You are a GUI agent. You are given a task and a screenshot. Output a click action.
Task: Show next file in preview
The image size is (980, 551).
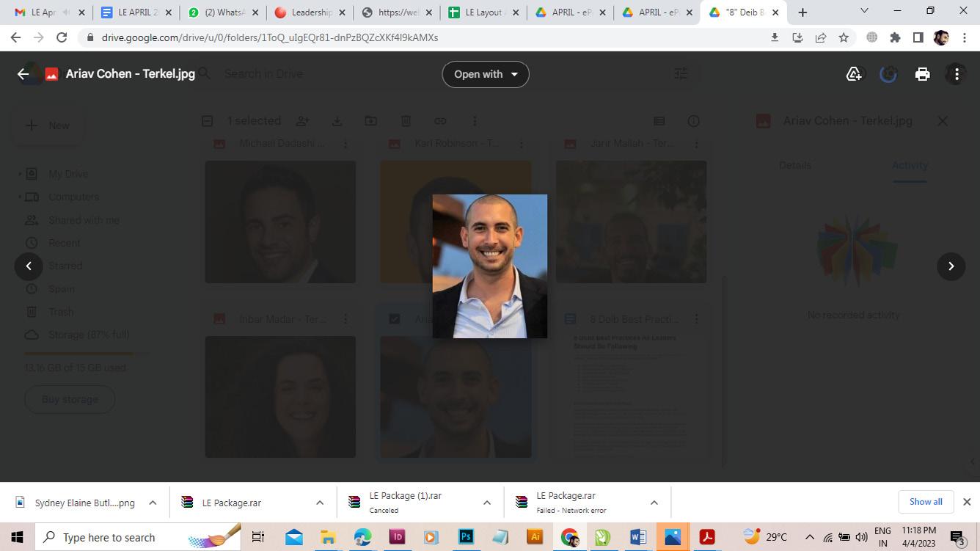point(951,266)
